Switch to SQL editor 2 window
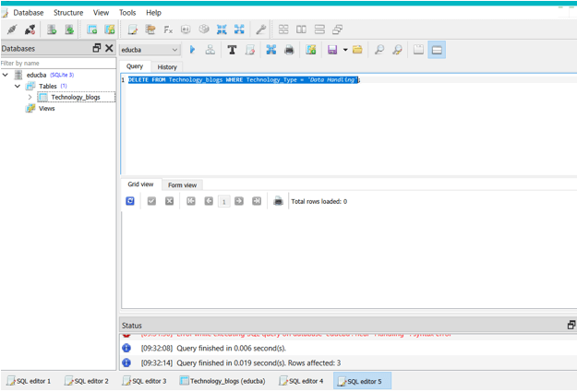Viewport: 577px width, 392px height. pyautogui.click(x=86, y=380)
